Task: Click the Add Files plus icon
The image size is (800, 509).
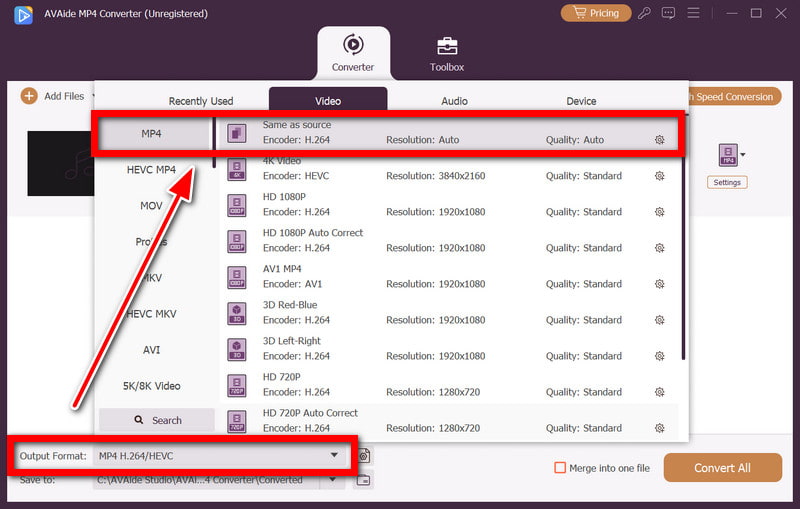Action: point(29,96)
